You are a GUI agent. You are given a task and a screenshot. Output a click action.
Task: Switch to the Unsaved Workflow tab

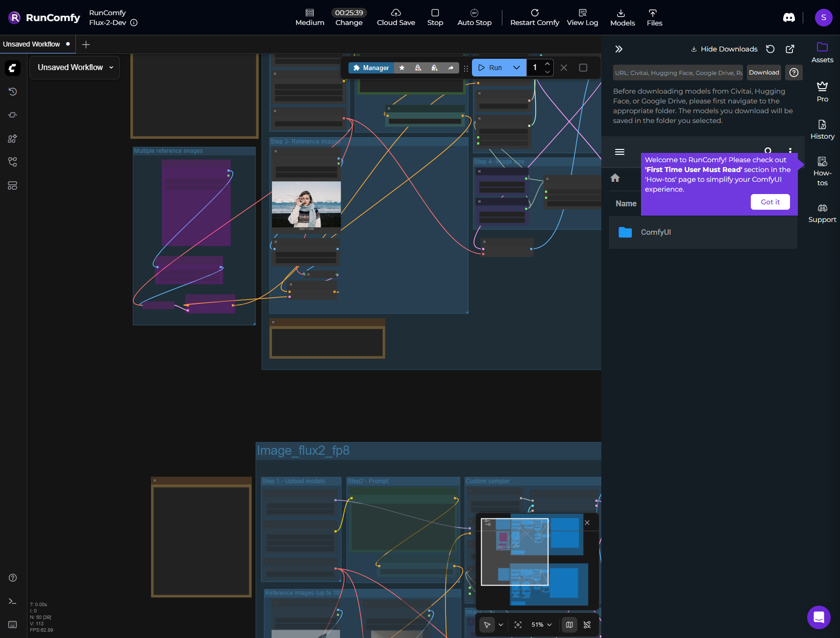click(x=32, y=44)
